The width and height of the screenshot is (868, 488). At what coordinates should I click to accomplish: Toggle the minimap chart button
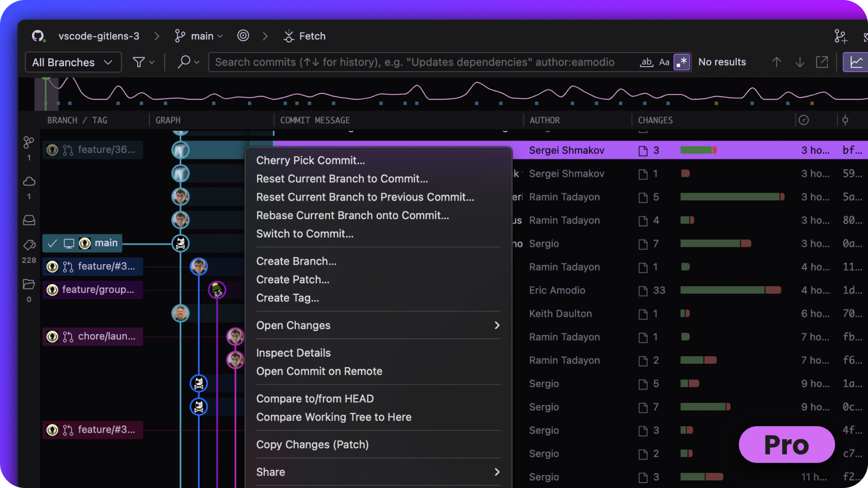coord(856,62)
